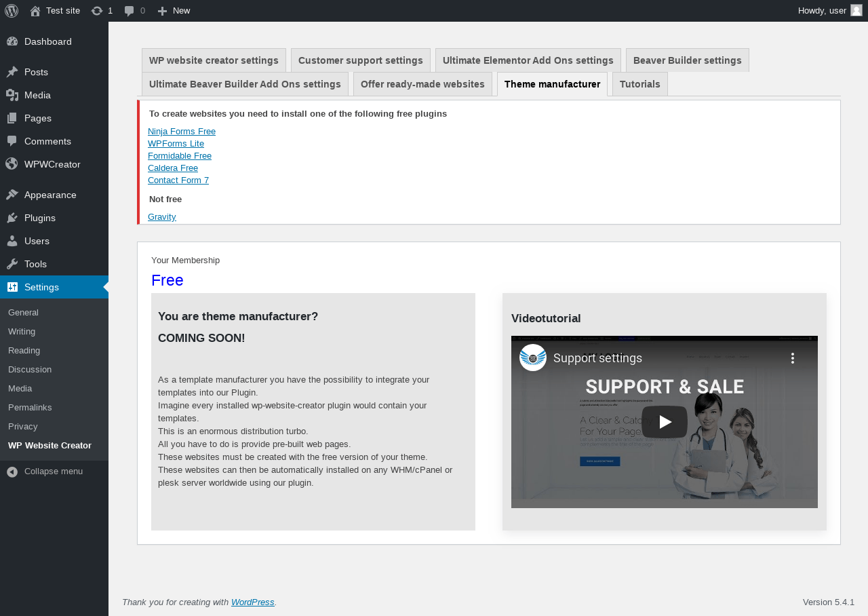868x616 pixels.
Task: Click the Appearance paintbrush icon
Action: pyautogui.click(x=12, y=195)
